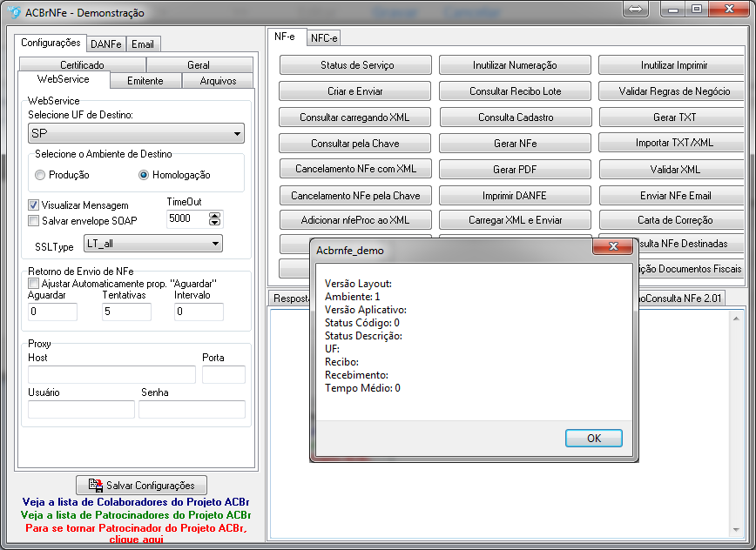Expand the SSLType dropdown

(x=152, y=244)
